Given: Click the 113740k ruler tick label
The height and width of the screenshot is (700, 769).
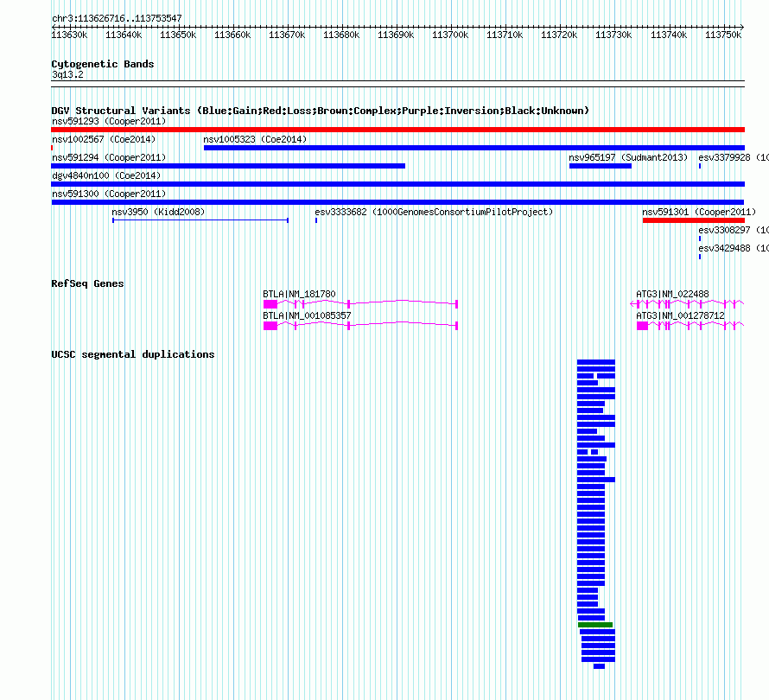Looking at the screenshot, I should (669, 35).
